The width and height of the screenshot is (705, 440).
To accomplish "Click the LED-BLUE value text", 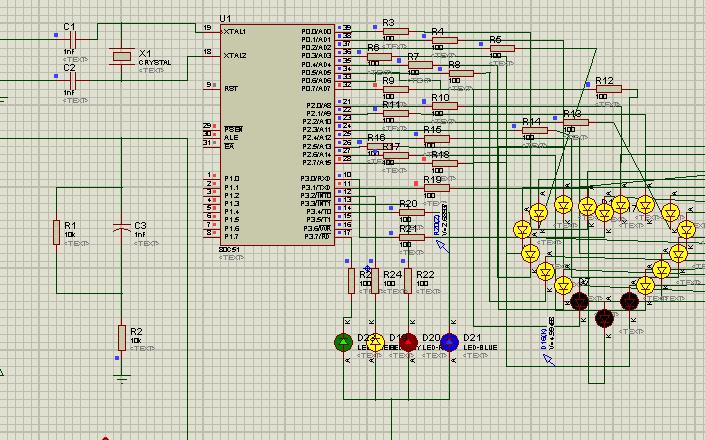I will point(480,348).
